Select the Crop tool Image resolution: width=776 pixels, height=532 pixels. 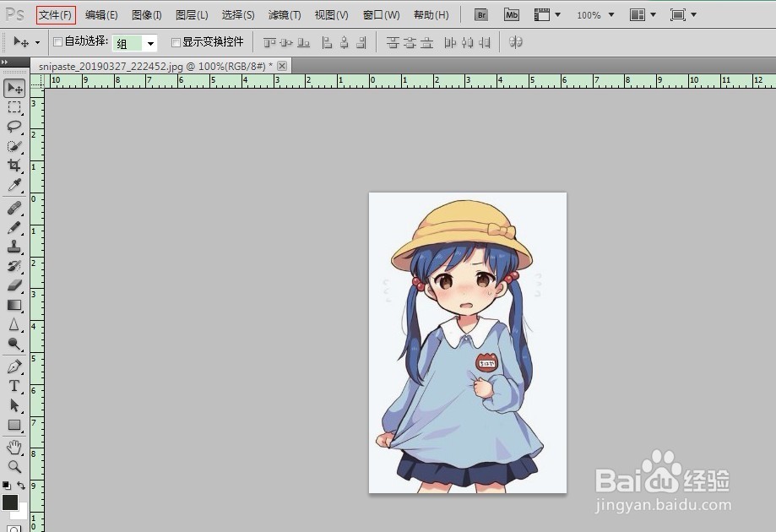[14, 166]
